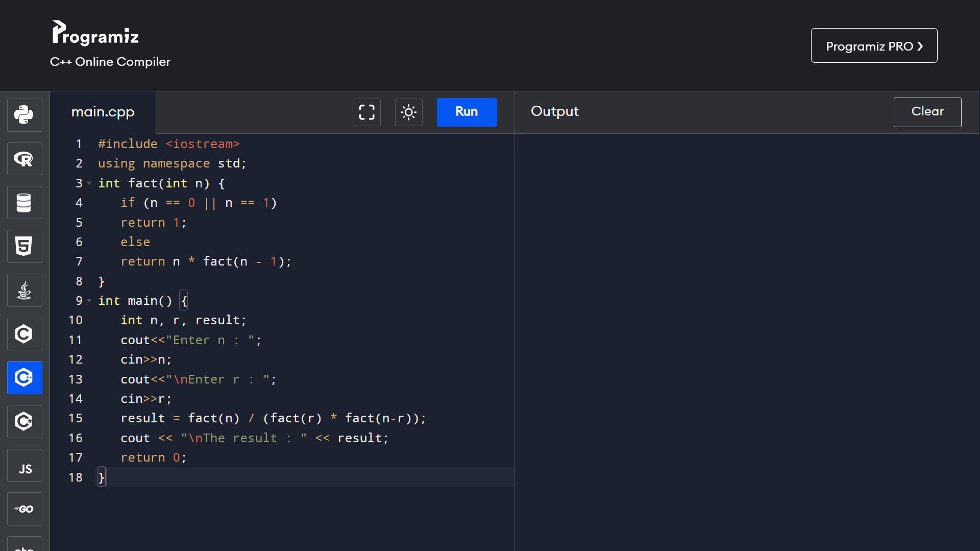Open the C# compiler icon
This screenshot has height=551, width=980.
tap(24, 421)
